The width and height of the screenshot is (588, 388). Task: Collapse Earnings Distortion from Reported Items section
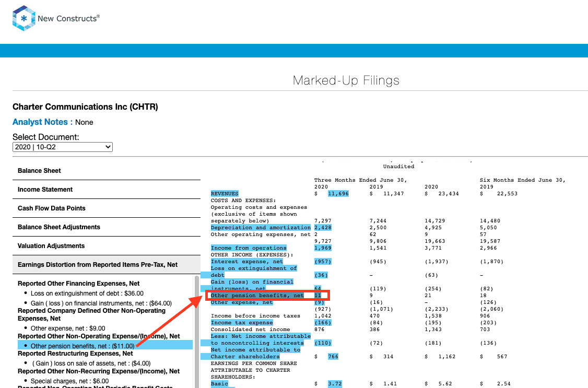107,265
